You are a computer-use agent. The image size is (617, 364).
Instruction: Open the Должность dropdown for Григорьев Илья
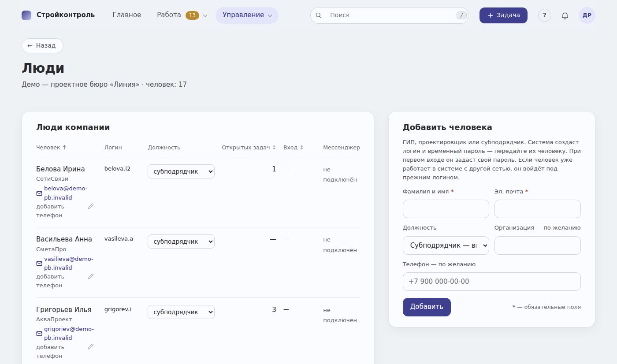[181, 312]
